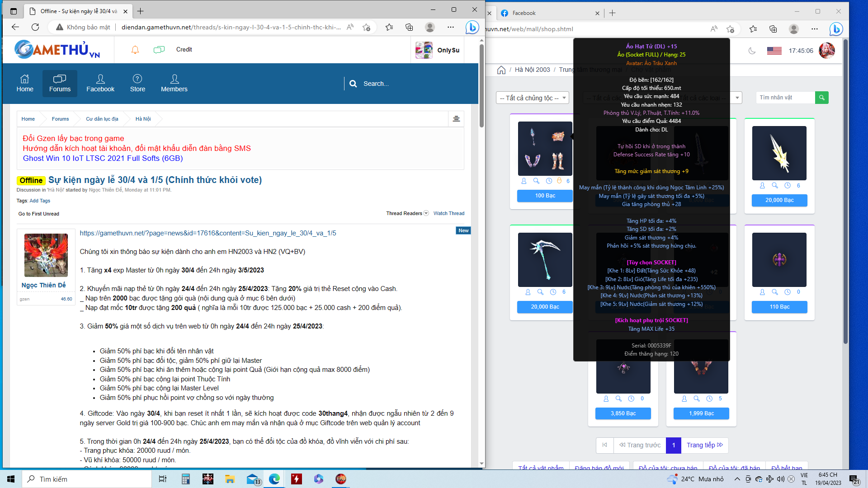The image size is (868, 488).
Task: Open the Forums navigation tab
Action: pos(60,83)
